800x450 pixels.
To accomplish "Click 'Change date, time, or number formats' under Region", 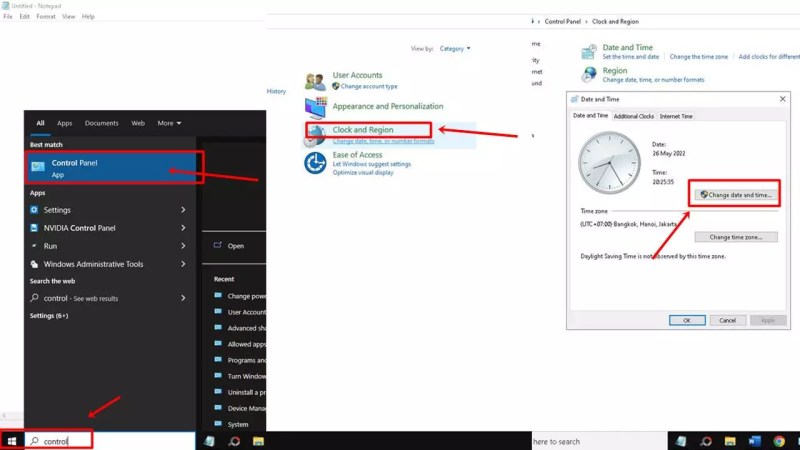I will coord(653,80).
